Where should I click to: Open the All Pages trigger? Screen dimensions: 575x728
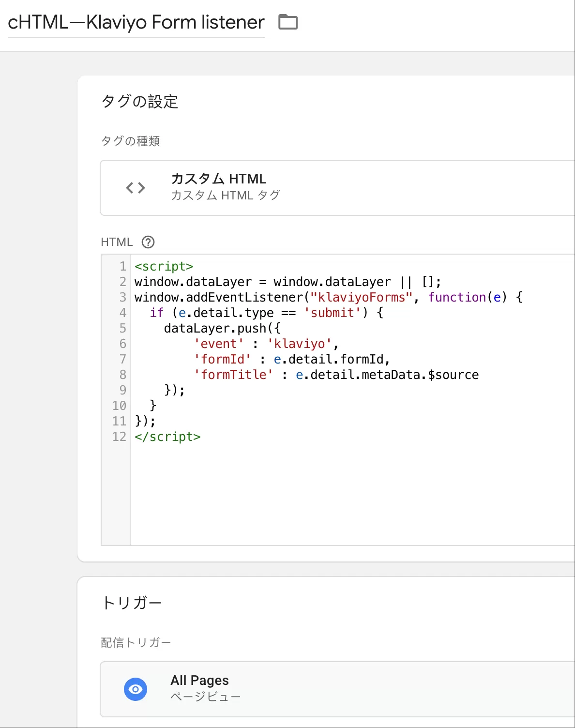click(337, 689)
